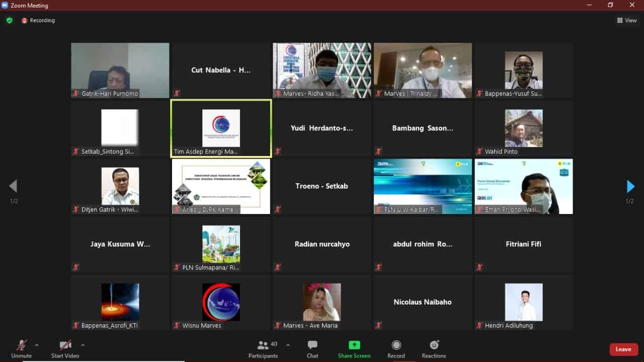Select Marves - Ave Maria tile
Screen dimensions: 644x362
pos(322,302)
